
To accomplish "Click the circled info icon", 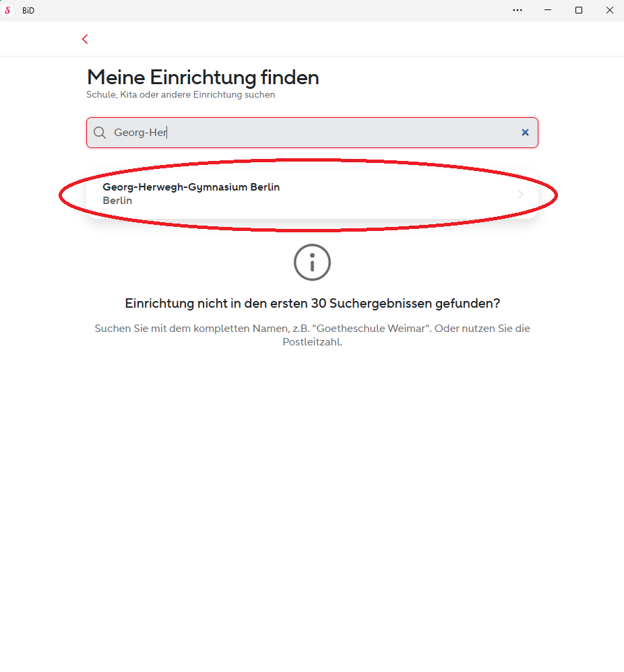I will [x=312, y=263].
